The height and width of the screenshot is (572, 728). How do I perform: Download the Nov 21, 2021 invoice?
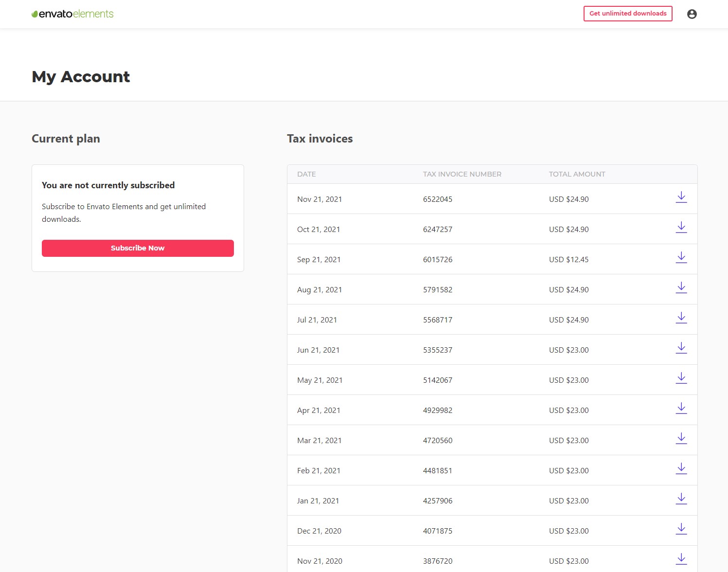pos(681,198)
